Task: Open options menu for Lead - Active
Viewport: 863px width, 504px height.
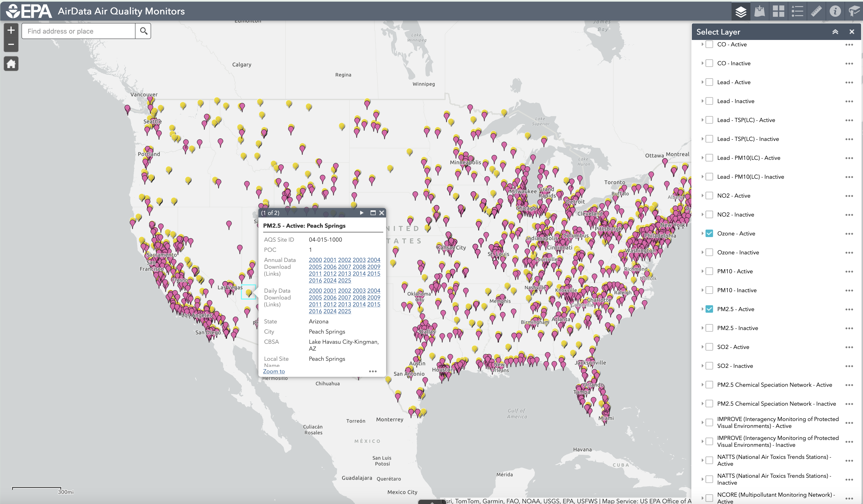Action: click(849, 83)
